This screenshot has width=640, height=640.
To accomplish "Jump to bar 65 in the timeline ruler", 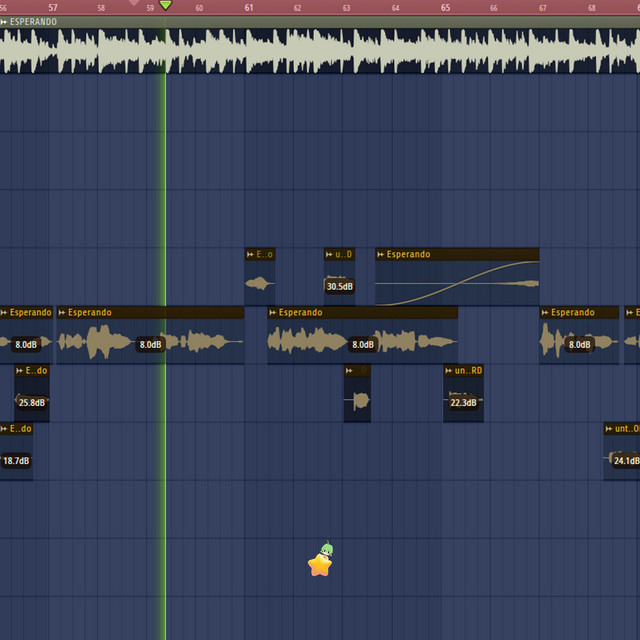I will pyautogui.click(x=445, y=7).
